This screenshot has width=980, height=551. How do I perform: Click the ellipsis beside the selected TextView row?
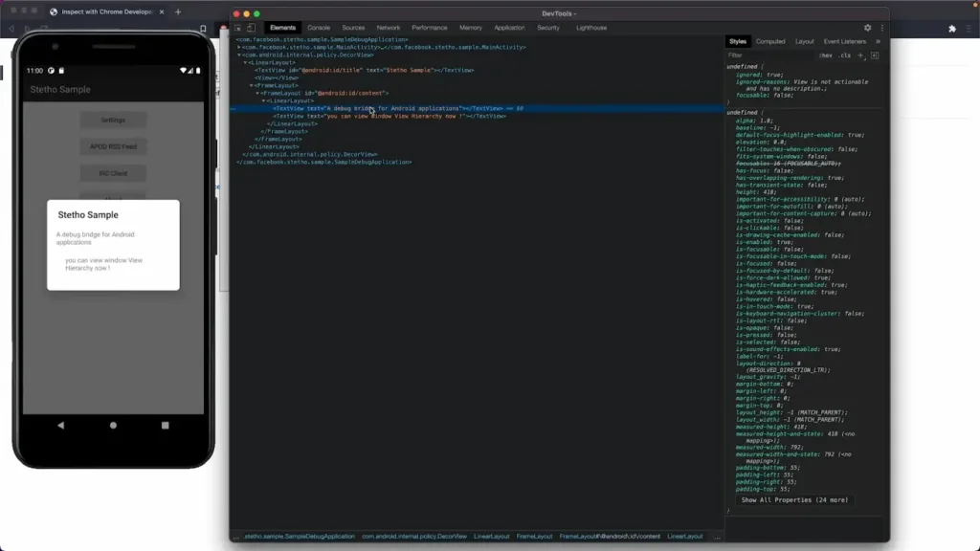[234, 108]
